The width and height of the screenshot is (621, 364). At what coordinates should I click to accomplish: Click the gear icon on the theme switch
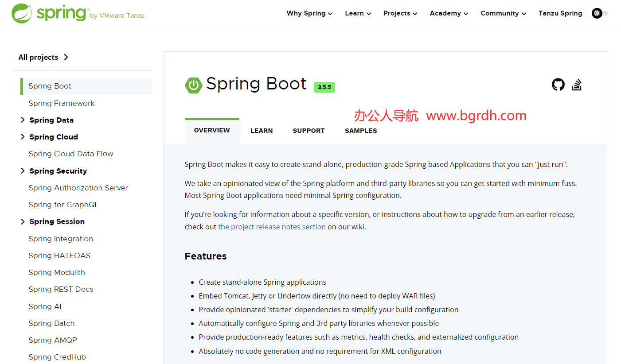click(597, 13)
